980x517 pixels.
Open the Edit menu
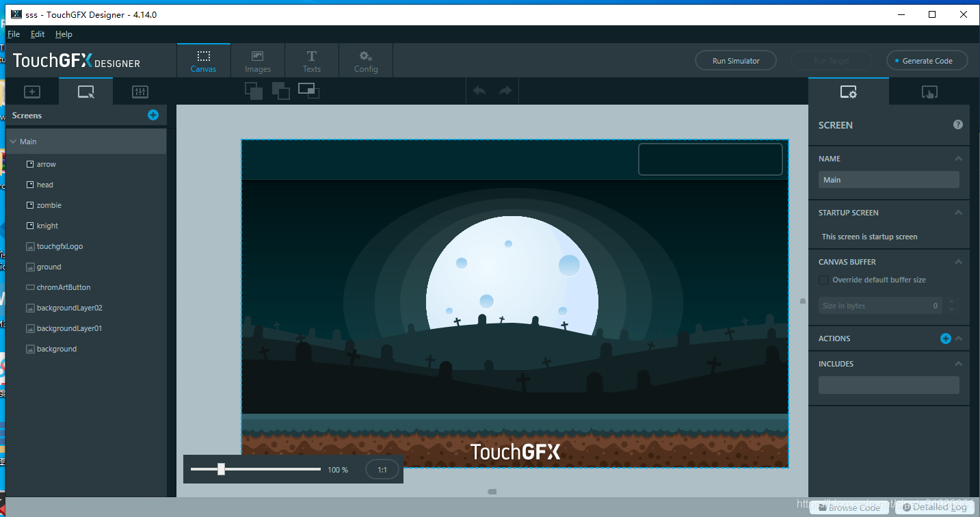pyautogui.click(x=38, y=34)
